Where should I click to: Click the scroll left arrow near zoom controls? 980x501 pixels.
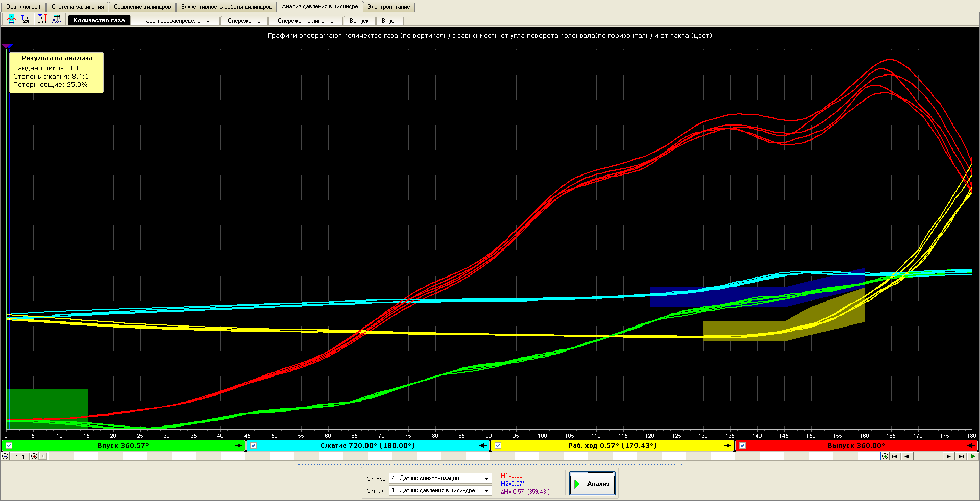click(x=43, y=456)
